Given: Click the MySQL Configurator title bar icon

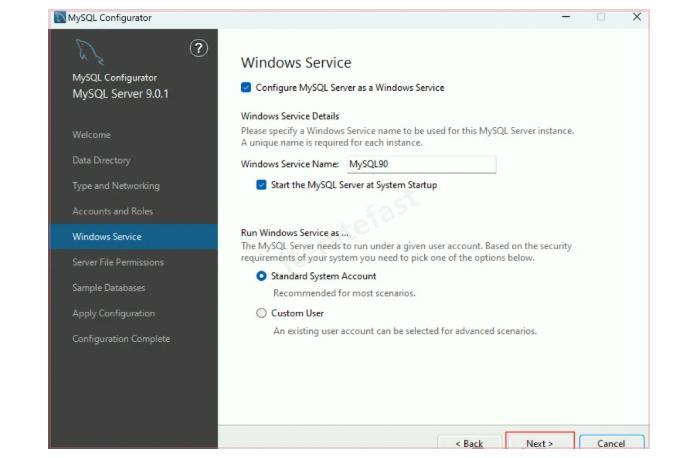Looking at the screenshot, I should (60, 17).
